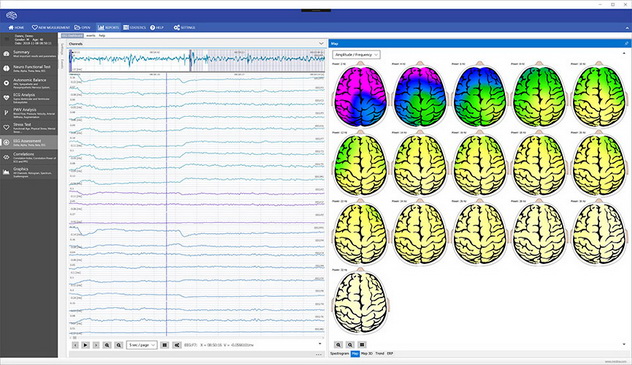This screenshot has width=632, height=365.
Task: Open the Graphics chart icon in sidebar
Action: [x=6, y=172]
